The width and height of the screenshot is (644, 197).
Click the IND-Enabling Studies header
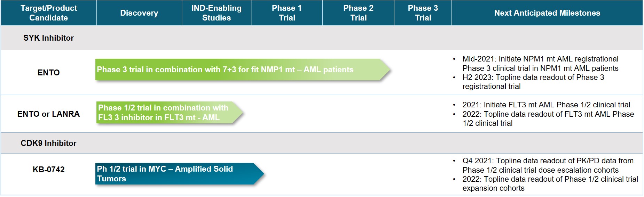[x=216, y=13]
